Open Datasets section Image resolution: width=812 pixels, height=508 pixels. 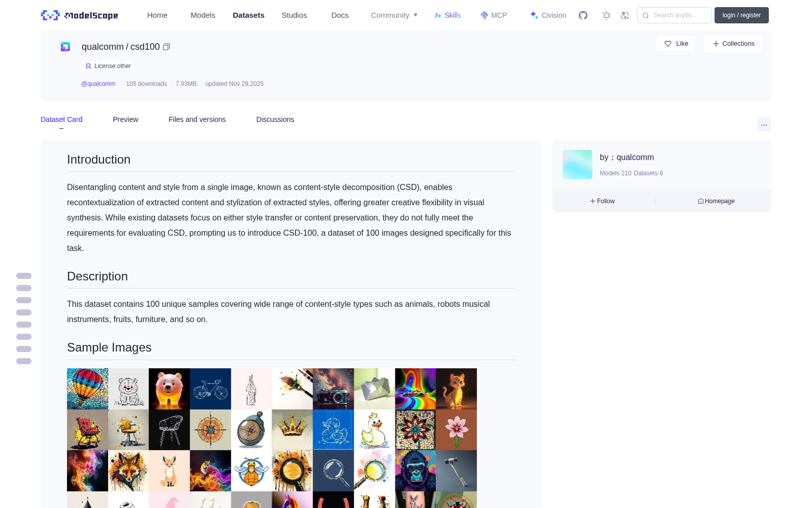(249, 15)
